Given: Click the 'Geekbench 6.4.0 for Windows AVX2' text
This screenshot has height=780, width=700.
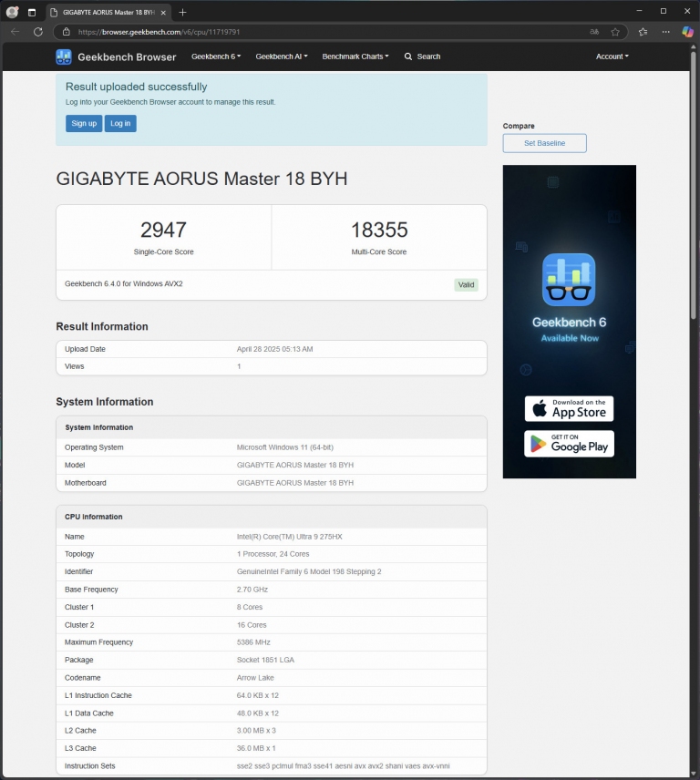Looking at the screenshot, I should [123, 284].
